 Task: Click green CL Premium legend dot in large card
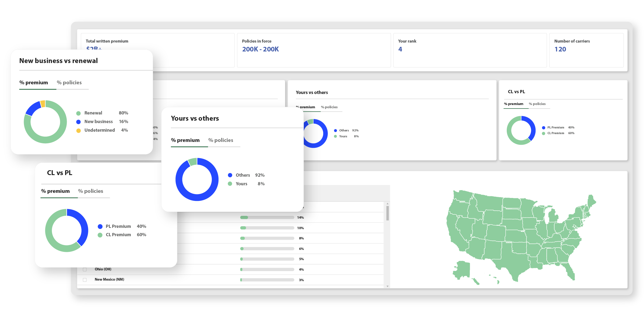click(x=100, y=235)
